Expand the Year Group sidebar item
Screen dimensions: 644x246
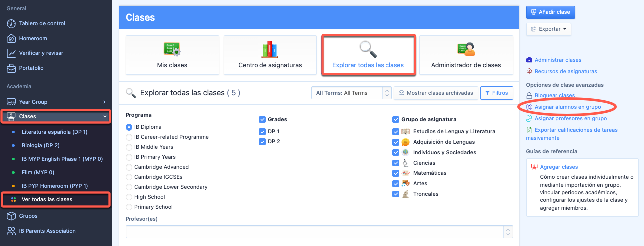pos(55,102)
